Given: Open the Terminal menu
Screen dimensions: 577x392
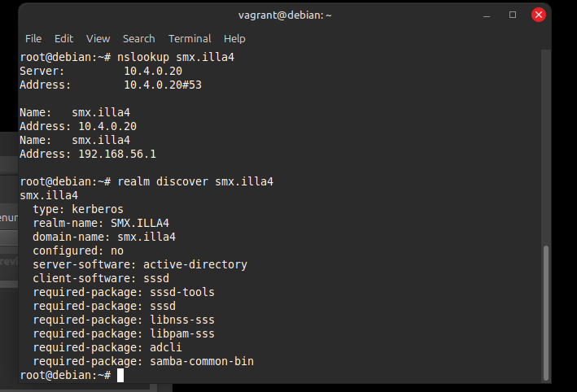Looking at the screenshot, I should point(189,38).
